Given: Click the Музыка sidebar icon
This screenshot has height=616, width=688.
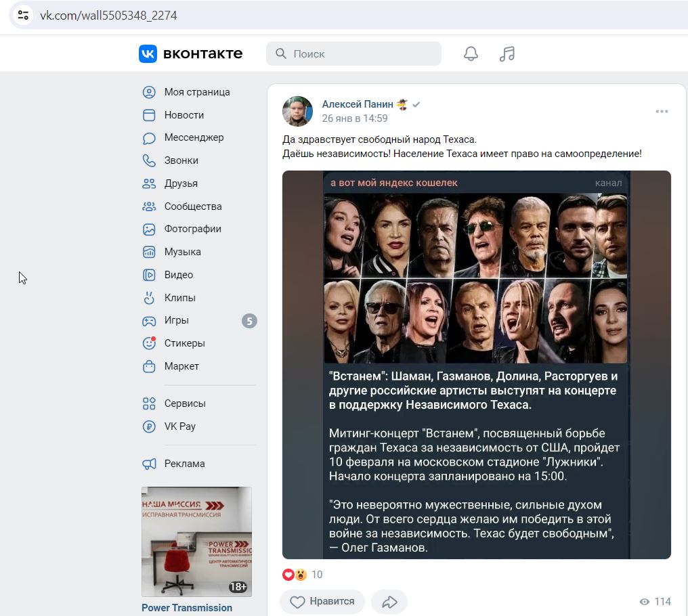Looking at the screenshot, I should (149, 252).
